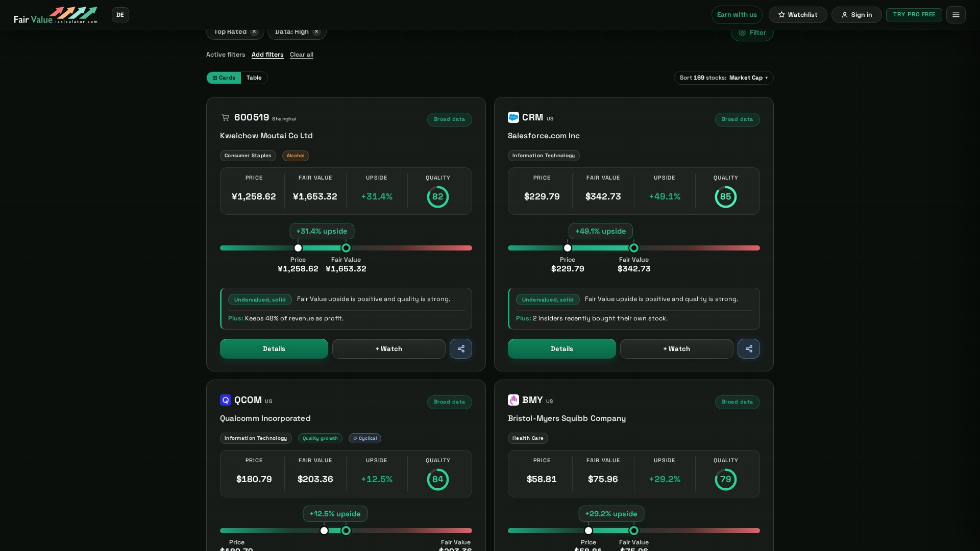This screenshot has width=980, height=551.
Task: Click Try Pro Free
Action: coord(914,15)
